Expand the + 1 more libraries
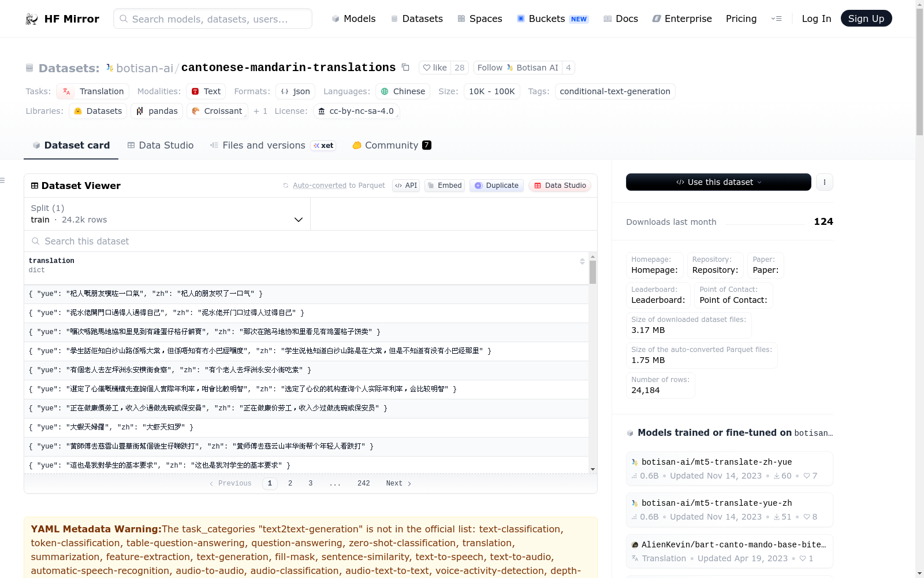This screenshot has width=924, height=578. click(260, 111)
